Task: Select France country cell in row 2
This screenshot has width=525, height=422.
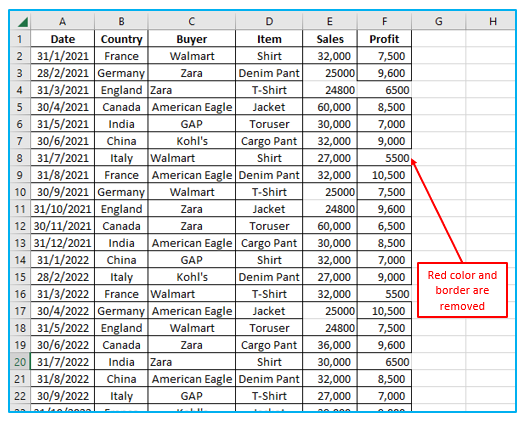Action: [122, 56]
